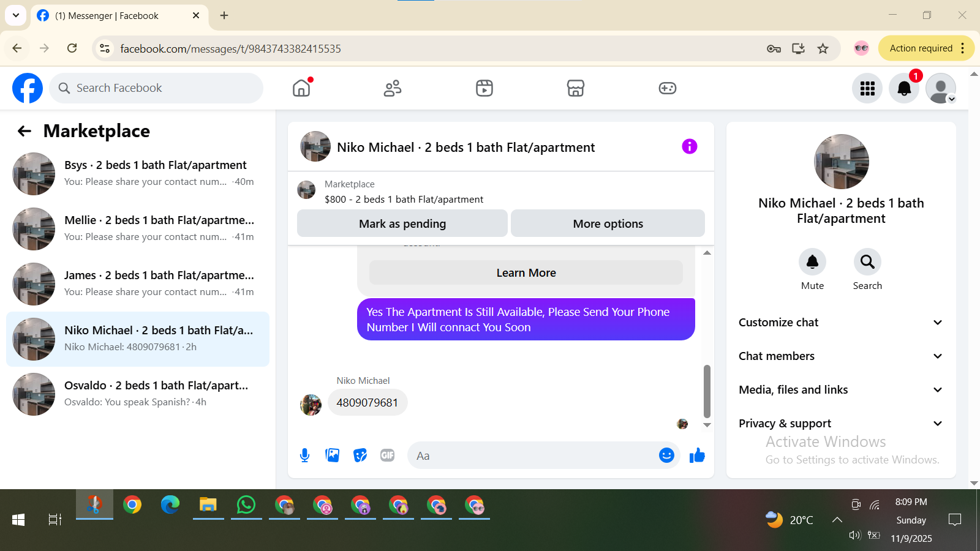Open the account profile menu

tap(941, 88)
